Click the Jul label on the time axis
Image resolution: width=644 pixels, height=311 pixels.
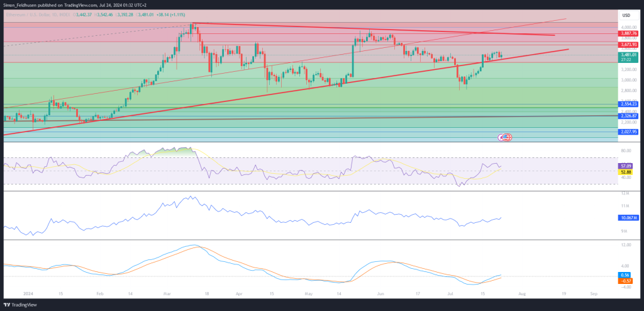pyautogui.click(x=450, y=294)
